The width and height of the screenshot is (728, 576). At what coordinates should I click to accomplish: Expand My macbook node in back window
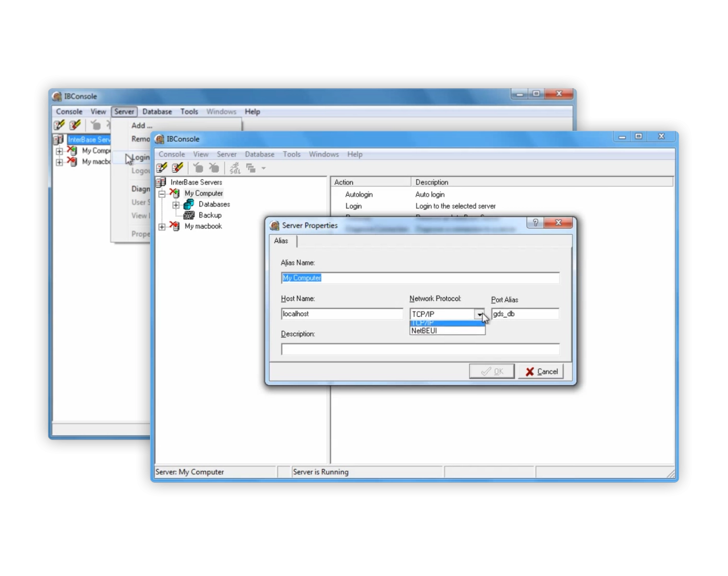tap(59, 162)
